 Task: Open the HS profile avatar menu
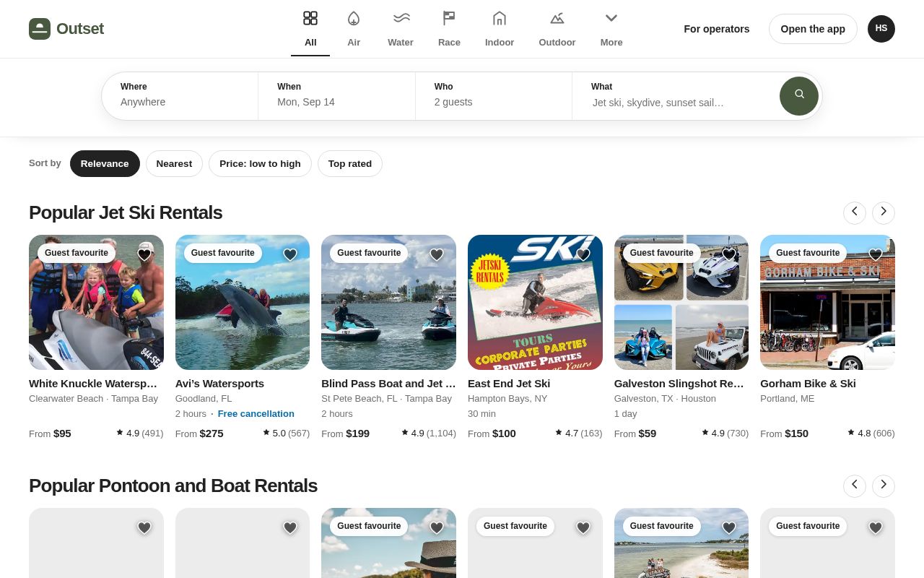click(881, 29)
